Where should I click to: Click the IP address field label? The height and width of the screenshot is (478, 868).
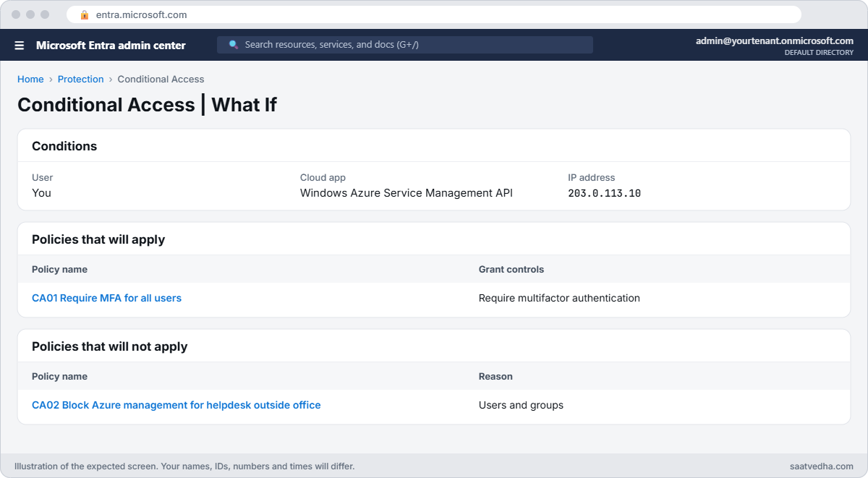pyautogui.click(x=592, y=177)
